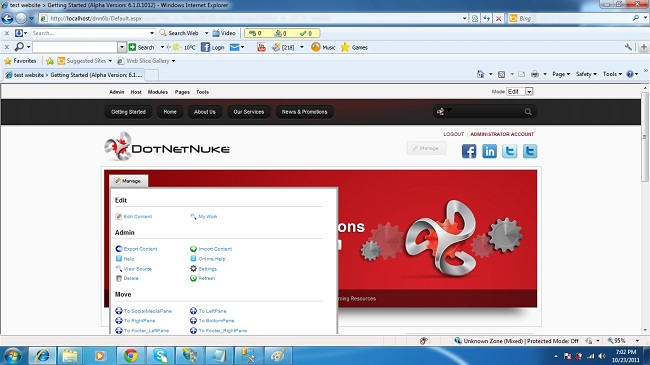Expand the Safety menu dropdown
Image resolution: width=650 pixels, height=365 pixels.
(x=586, y=74)
